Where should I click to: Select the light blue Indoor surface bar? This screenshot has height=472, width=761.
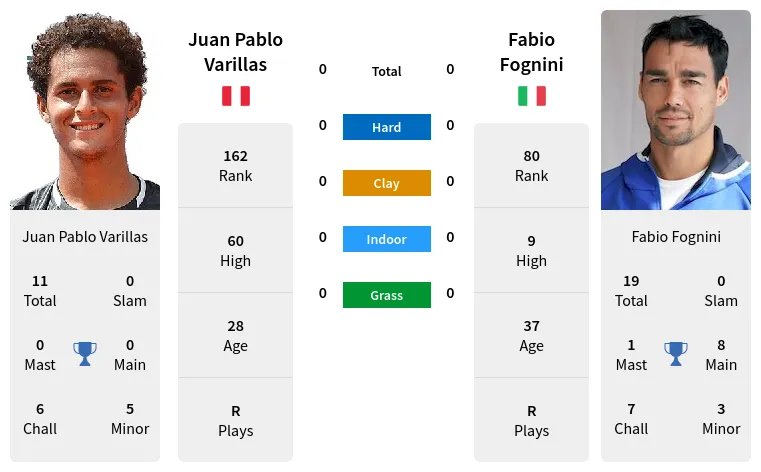point(387,239)
